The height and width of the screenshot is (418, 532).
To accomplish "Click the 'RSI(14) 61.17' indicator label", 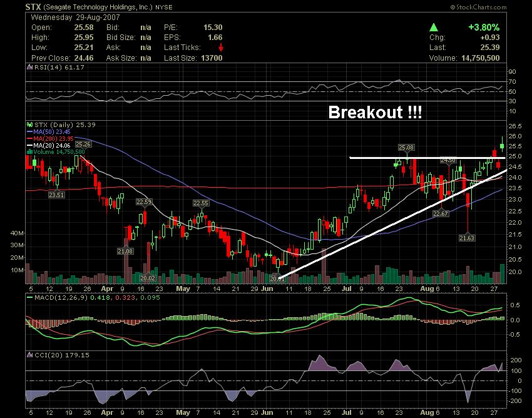I will [59, 68].
